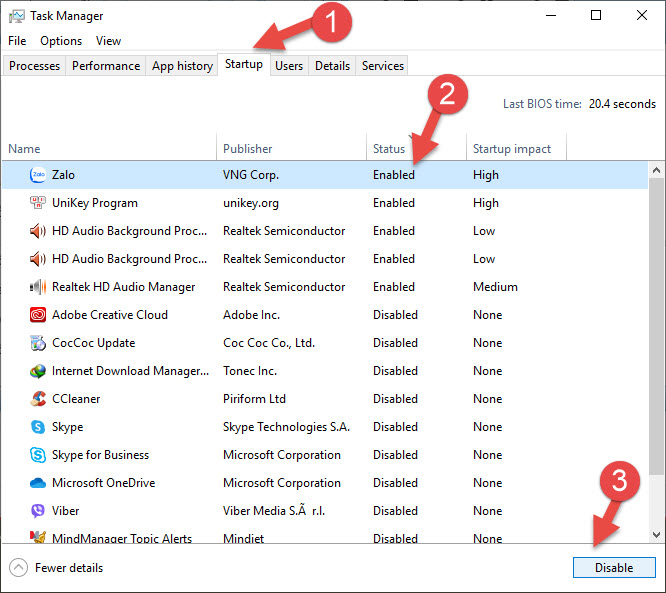Click the MindManager Topic Alerts icon
Screen dimensions: 666x593
coord(38,537)
